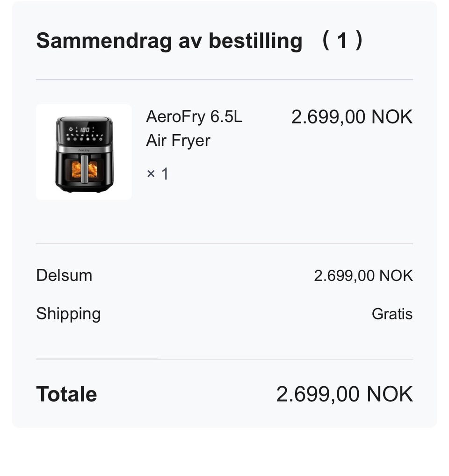This screenshot has height=476, width=449.
Task: Click the "Gratis" shipping cost value
Action: [392, 314]
